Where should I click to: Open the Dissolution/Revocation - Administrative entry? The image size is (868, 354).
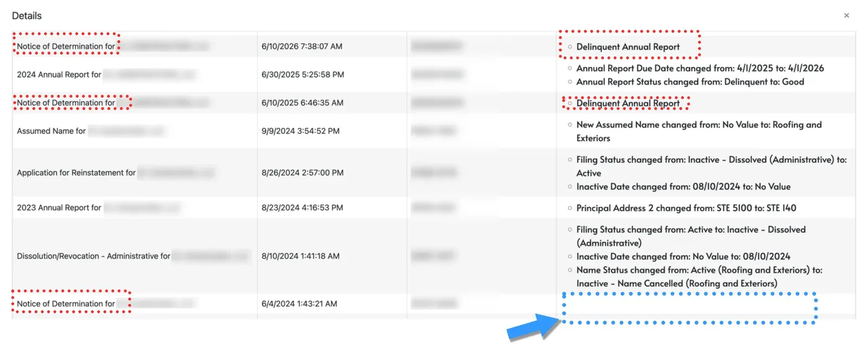tap(93, 256)
